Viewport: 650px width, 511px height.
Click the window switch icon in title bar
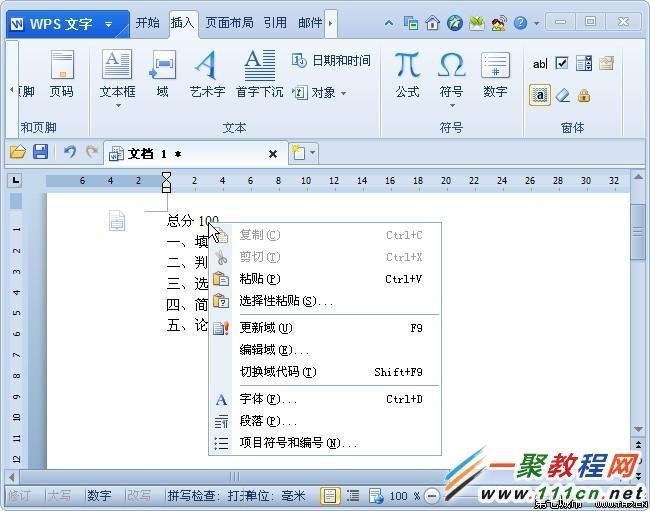click(x=411, y=23)
